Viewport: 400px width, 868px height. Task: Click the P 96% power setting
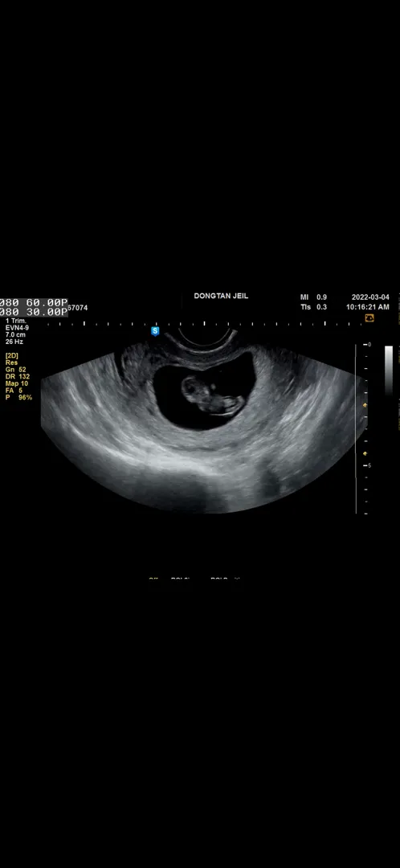click(18, 398)
